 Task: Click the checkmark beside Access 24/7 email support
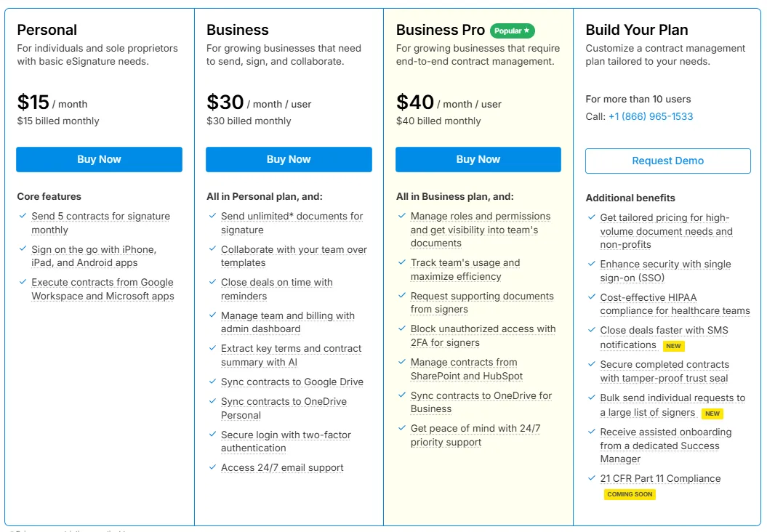pos(212,467)
